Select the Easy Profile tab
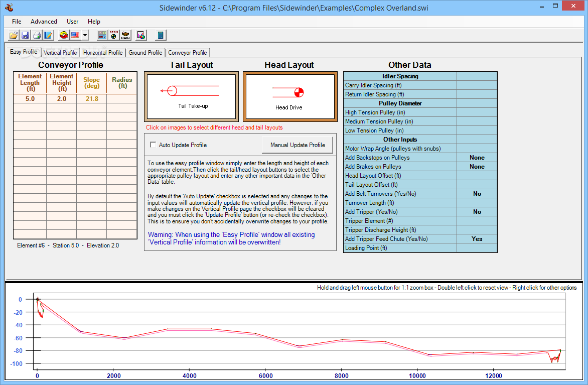The height and width of the screenshot is (385, 588). coord(24,52)
